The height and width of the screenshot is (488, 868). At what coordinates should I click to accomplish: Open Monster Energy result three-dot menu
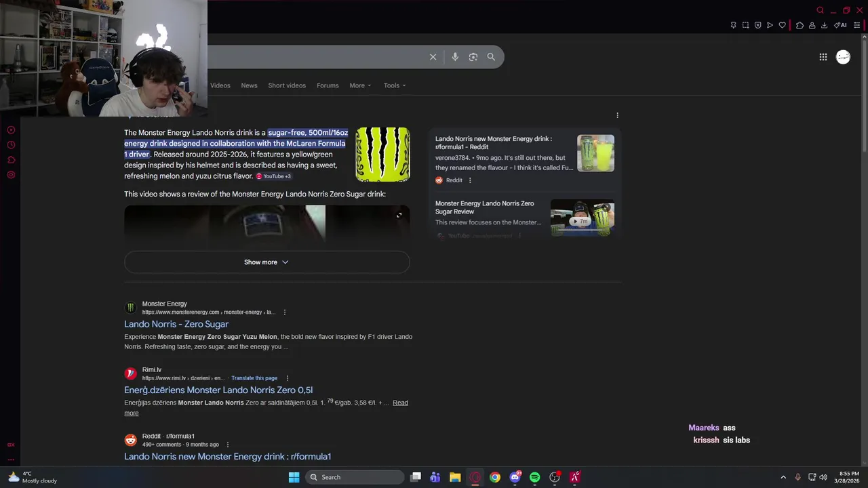tap(285, 312)
